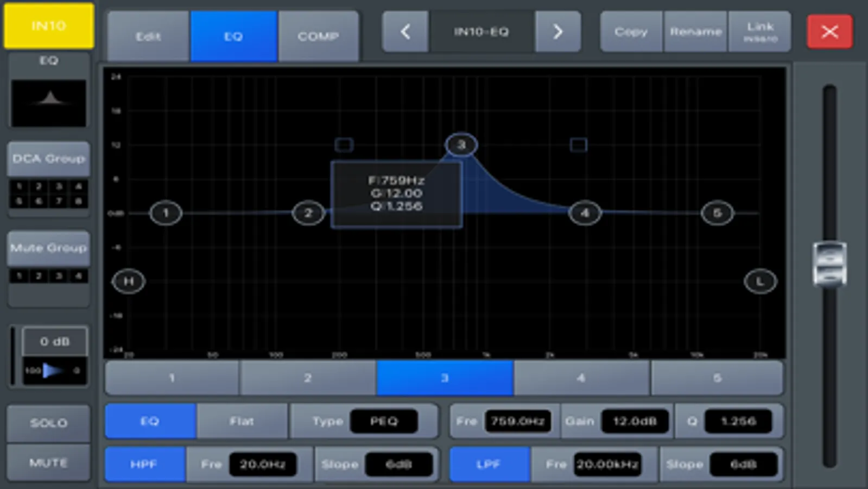The image size is (868, 489).
Task: Open the HPF Slope 6dB selector
Action: [x=399, y=465]
